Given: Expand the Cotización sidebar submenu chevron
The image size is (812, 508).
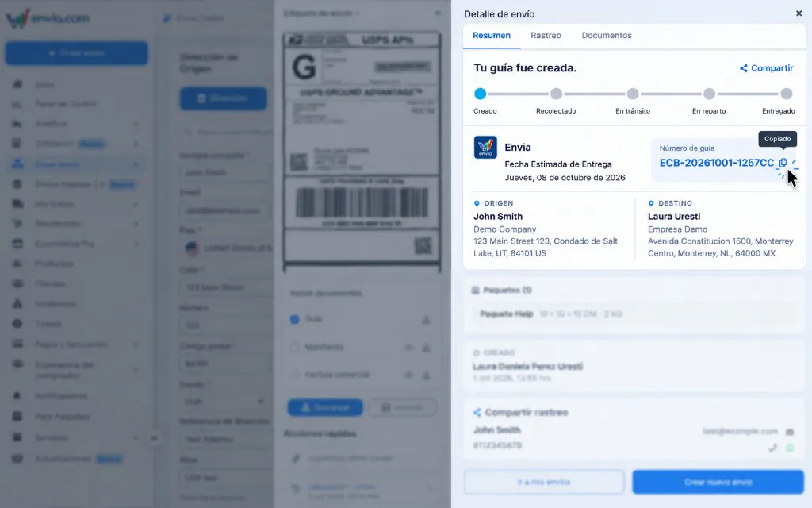Looking at the screenshot, I should pos(136,144).
